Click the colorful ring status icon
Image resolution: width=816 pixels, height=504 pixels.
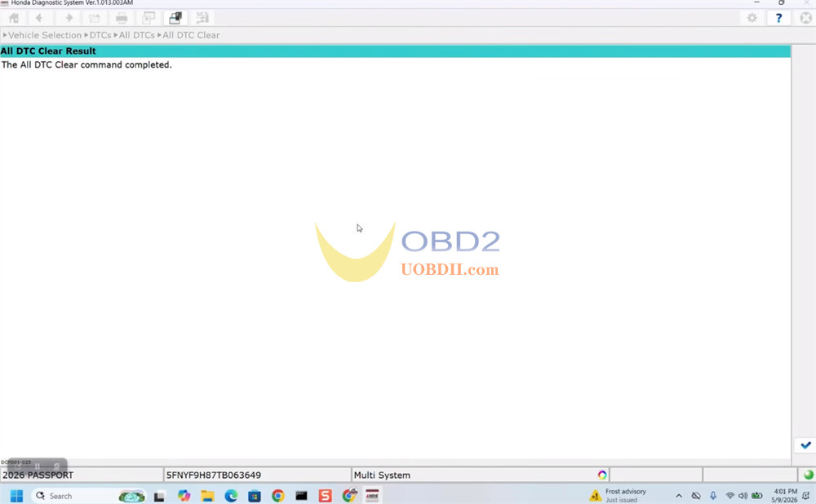click(x=602, y=475)
